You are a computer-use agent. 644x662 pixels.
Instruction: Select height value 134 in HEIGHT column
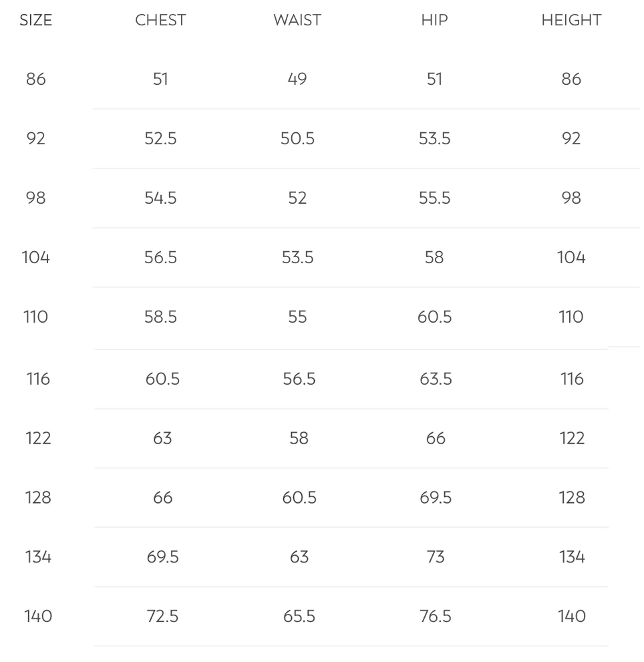pos(572,556)
